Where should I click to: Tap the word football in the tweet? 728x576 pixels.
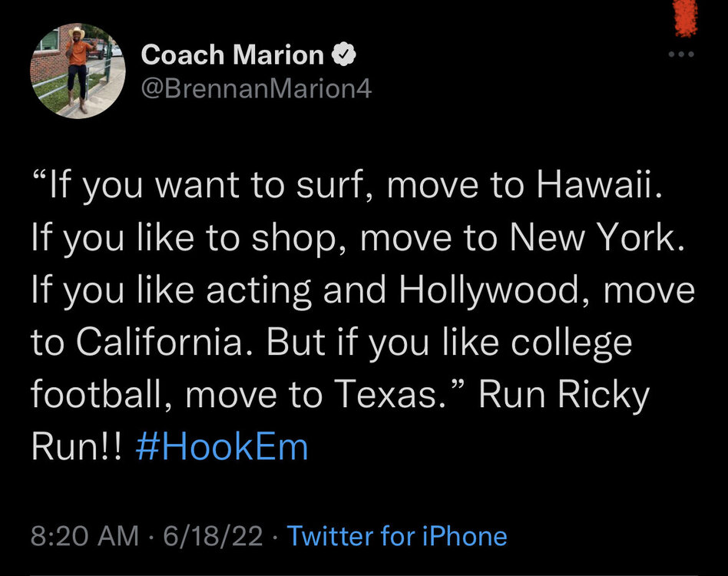pos(104,395)
